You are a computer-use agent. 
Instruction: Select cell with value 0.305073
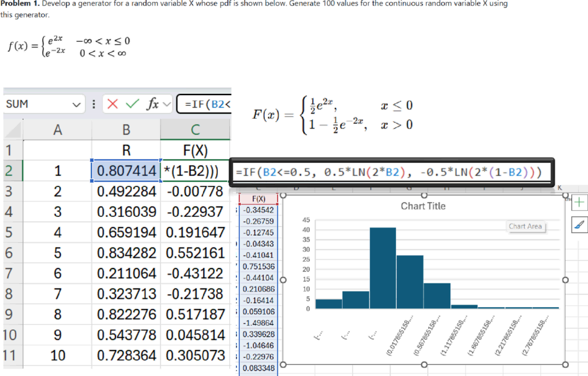pyautogui.click(x=195, y=355)
